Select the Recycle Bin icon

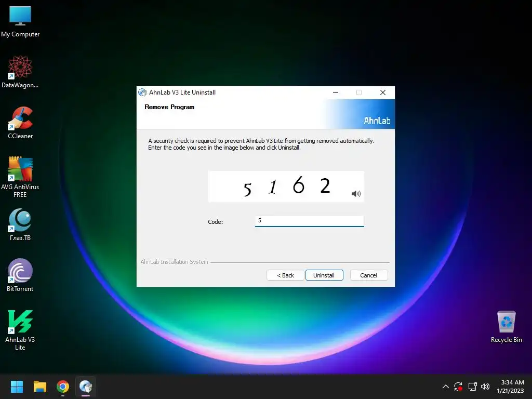click(x=506, y=327)
